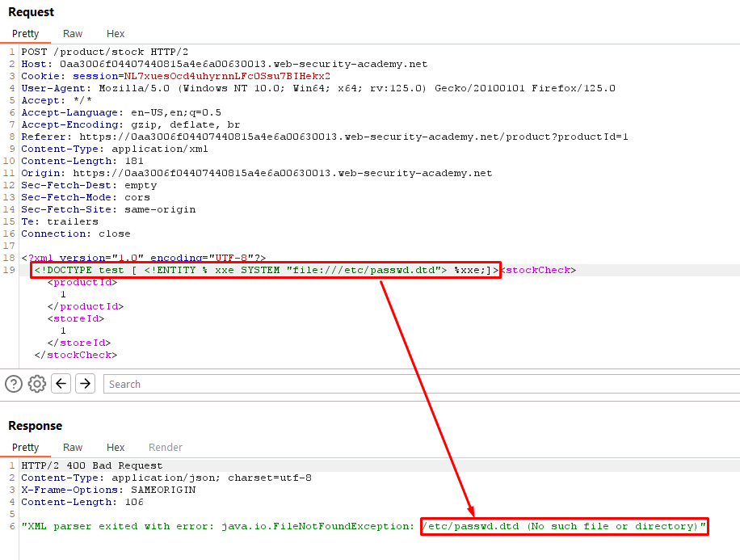Click 'Connection: close' header
The height and width of the screenshot is (560, 740).
pos(76,234)
